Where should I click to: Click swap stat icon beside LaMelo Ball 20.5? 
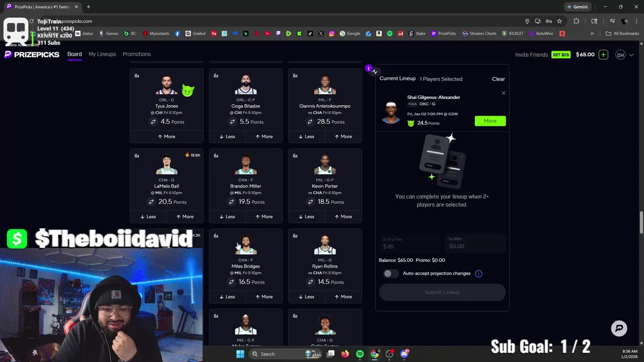click(x=151, y=202)
